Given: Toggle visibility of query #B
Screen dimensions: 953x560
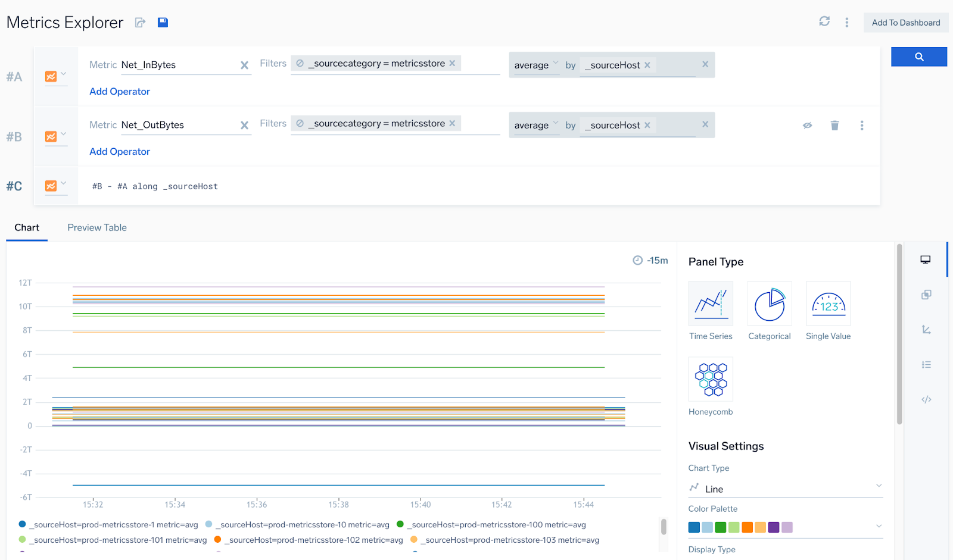Looking at the screenshot, I should (x=807, y=126).
